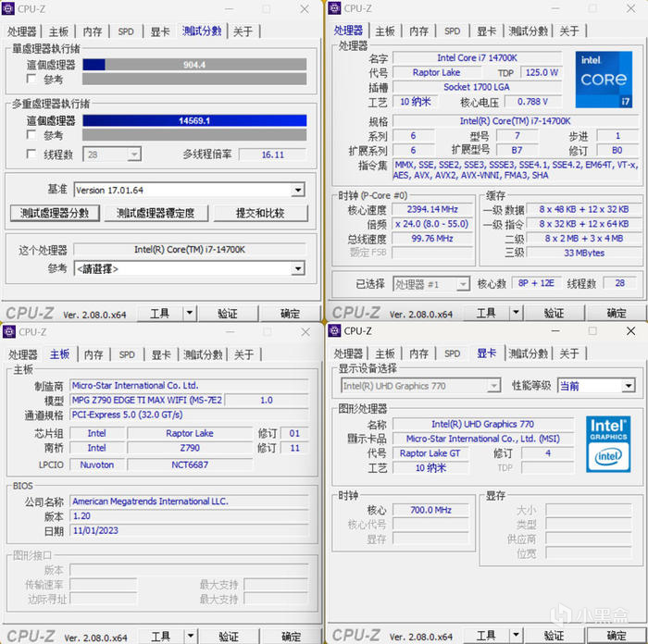Image resolution: width=648 pixels, height=644 pixels.
Task: Open the 性能等级 当前 dropdown
Action: 596,386
